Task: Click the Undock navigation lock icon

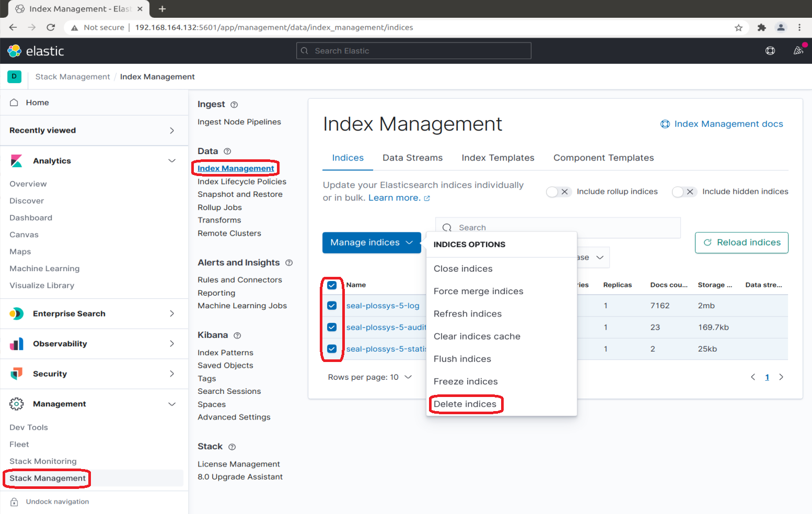Action: [x=15, y=501]
